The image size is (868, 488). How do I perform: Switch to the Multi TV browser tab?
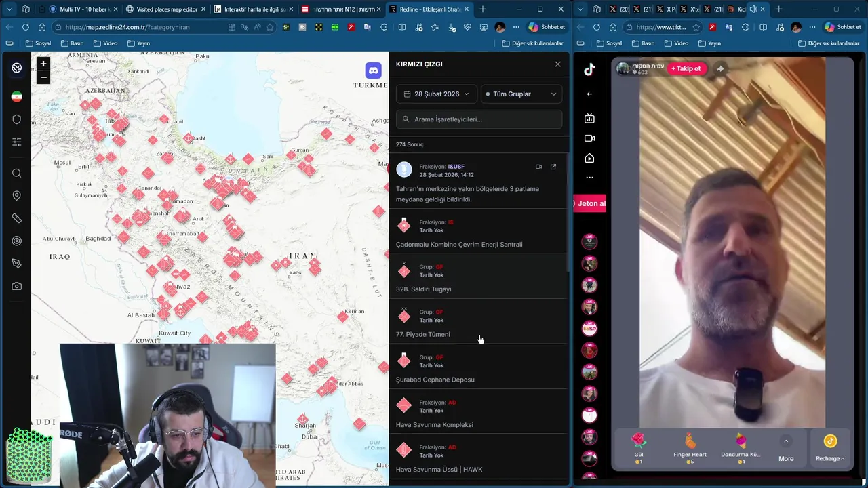83,9
